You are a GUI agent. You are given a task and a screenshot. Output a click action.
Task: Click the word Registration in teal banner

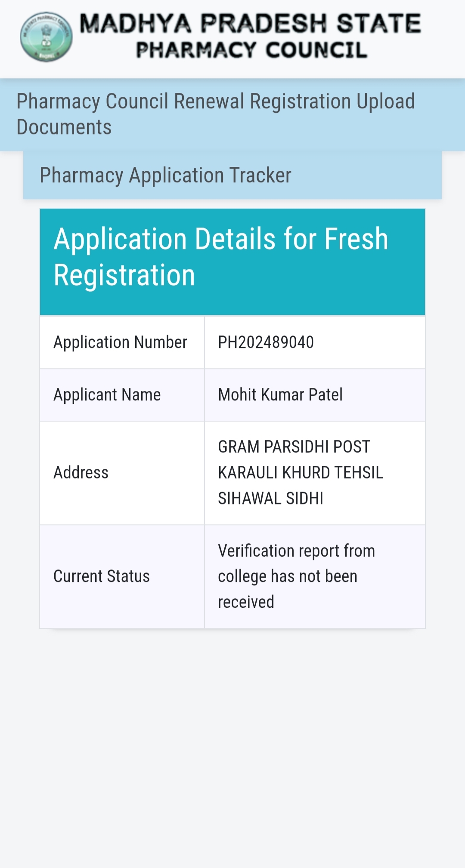click(124, 275)
